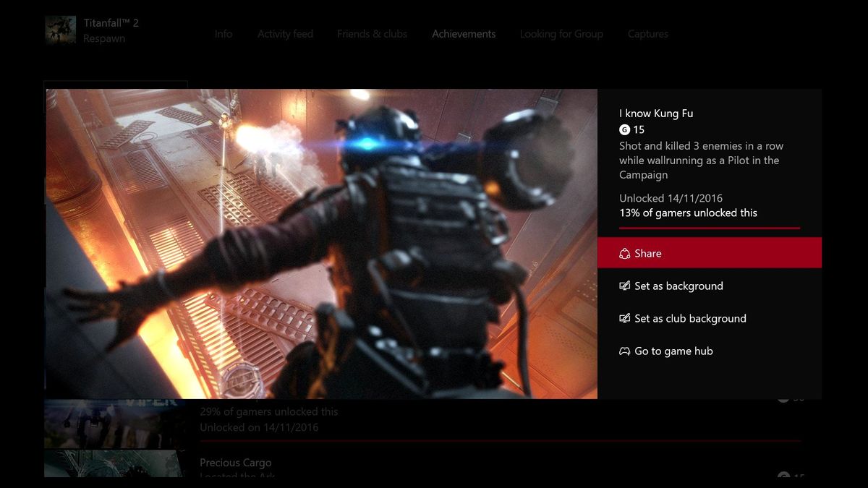
Task: Click the Viper achievement thumbnail
Action: click(x=116, y=423)
